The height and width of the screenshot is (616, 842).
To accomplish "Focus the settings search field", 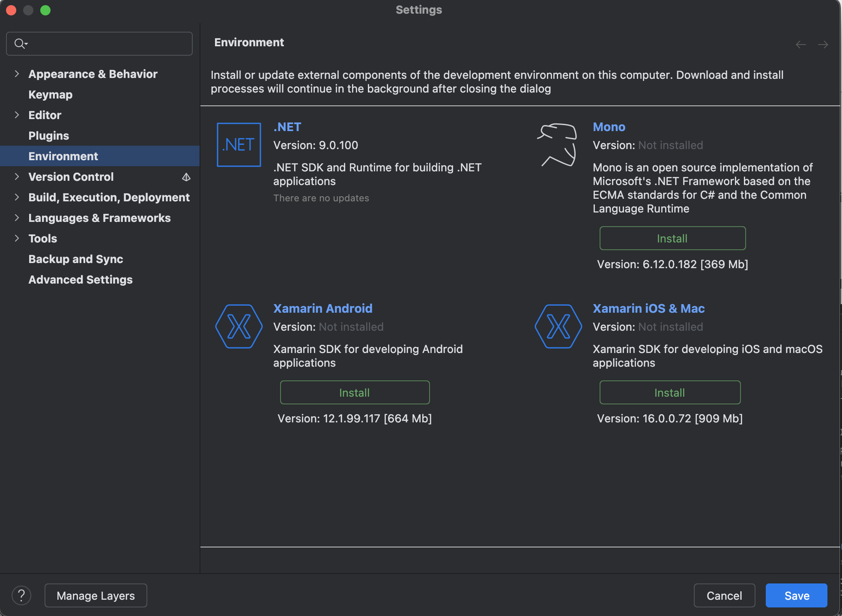I will (107, 44).
